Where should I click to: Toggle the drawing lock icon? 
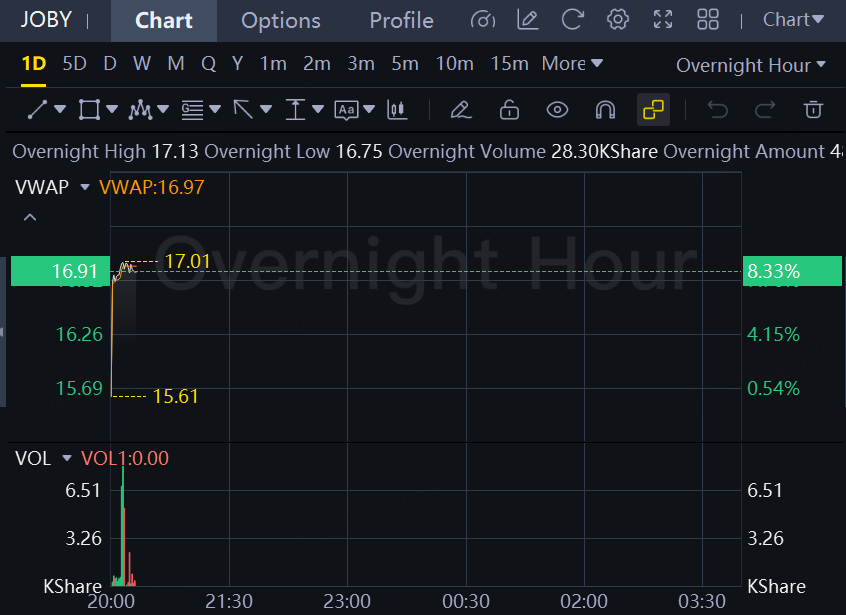tap(509, 110)
